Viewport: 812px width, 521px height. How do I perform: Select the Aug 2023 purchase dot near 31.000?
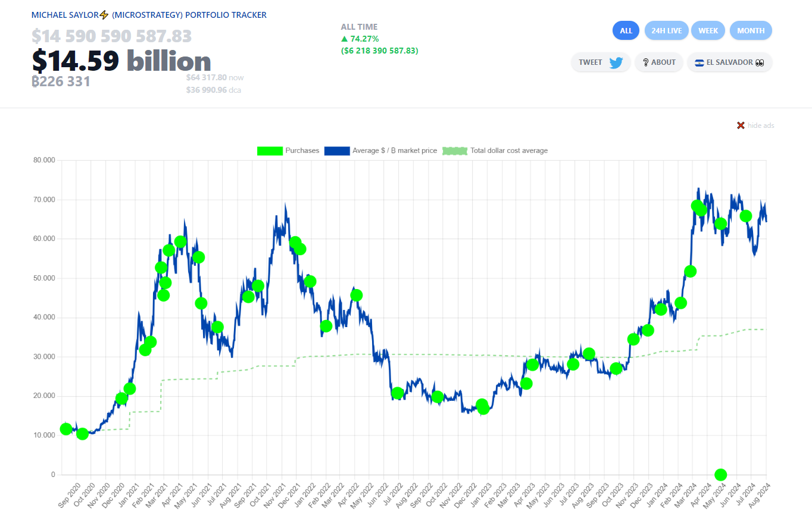(x=589, y=353)
